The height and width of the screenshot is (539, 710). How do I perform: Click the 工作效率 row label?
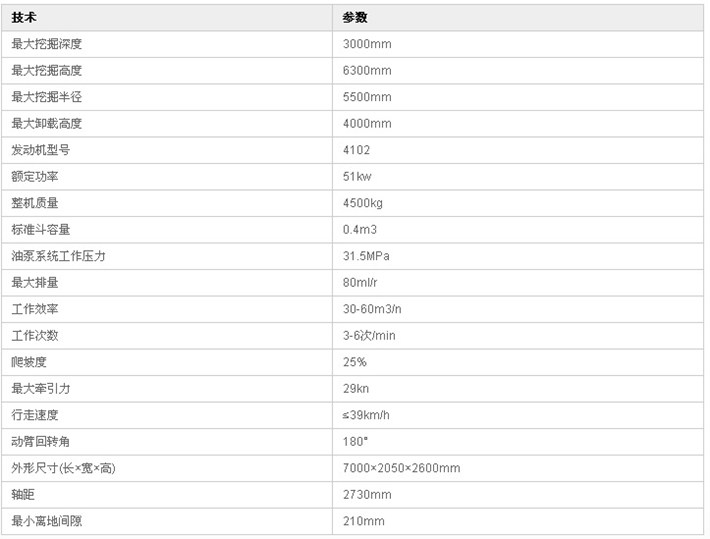tap(35, 309)
